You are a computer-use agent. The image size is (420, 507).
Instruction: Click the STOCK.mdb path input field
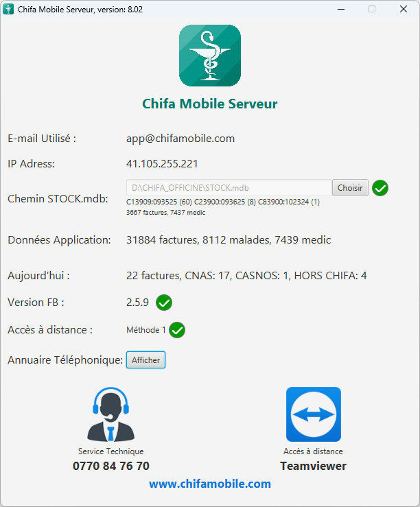point(229,188)
